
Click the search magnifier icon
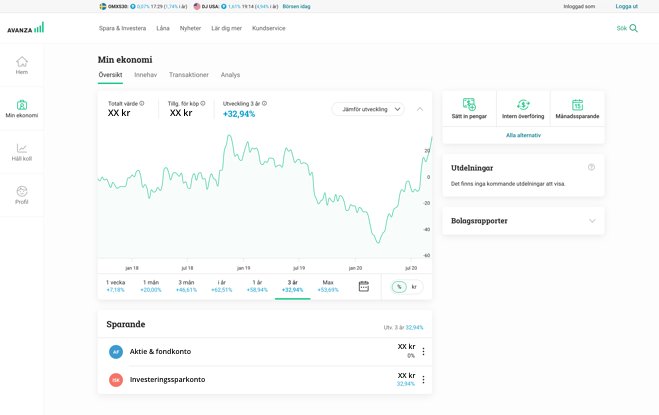point(633,28)
